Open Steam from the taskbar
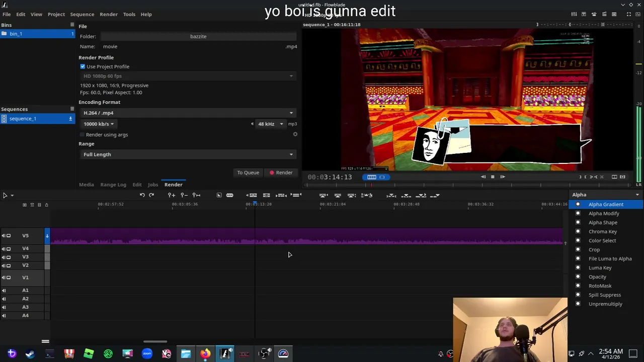 [30, 353]
